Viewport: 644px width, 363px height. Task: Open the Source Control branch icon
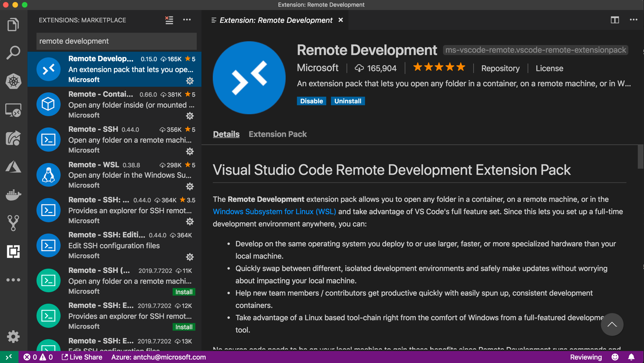tap(13, 223)
